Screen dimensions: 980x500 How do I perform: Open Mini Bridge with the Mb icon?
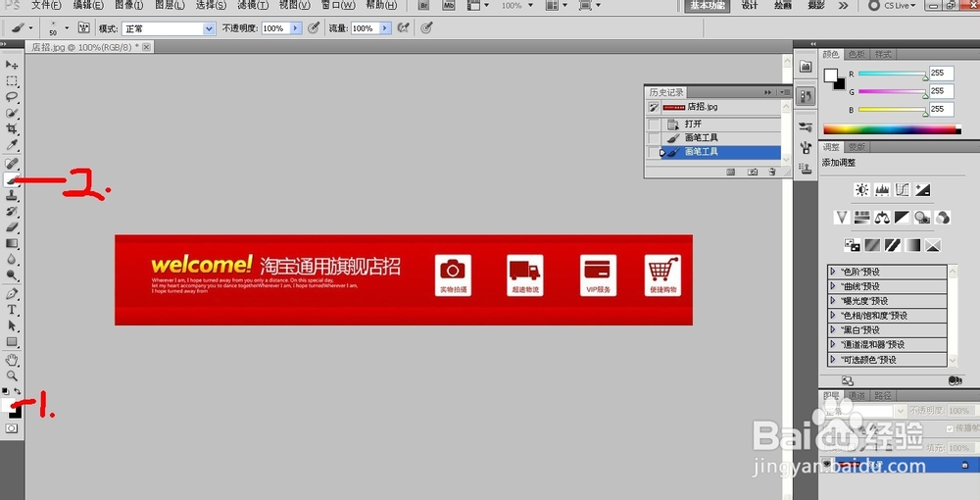(x=448, y=6)
